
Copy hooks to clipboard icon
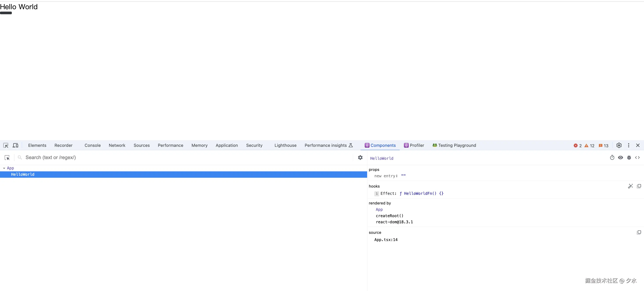pos(639,186)
